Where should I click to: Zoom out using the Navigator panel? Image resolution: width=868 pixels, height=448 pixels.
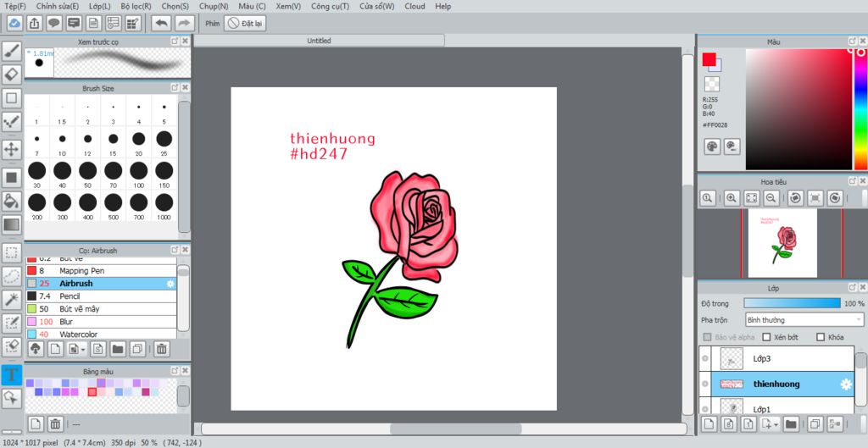click(x=770, y=198)
